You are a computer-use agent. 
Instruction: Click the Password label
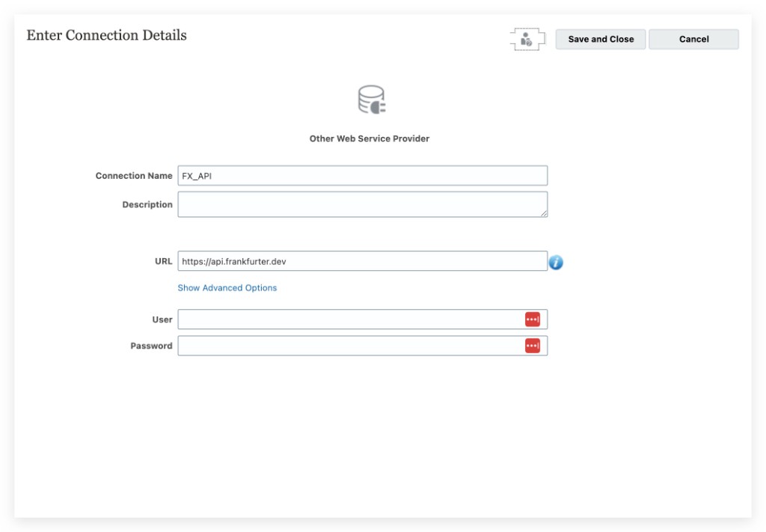click(x=151, y=346)
